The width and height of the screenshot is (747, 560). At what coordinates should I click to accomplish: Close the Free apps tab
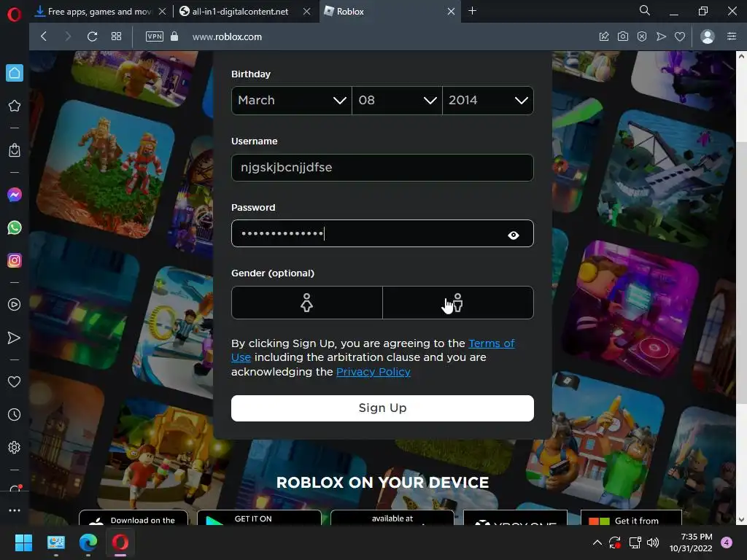tap(163, 12)
